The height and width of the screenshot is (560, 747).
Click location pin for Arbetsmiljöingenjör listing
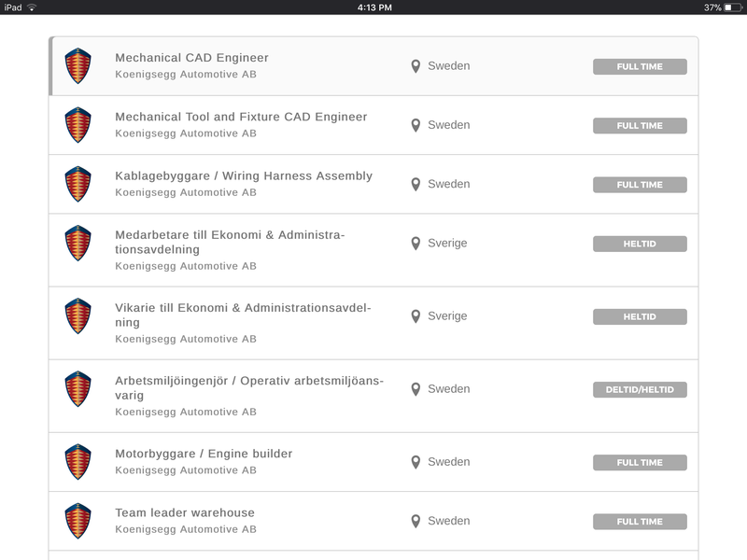coord(416,389)
